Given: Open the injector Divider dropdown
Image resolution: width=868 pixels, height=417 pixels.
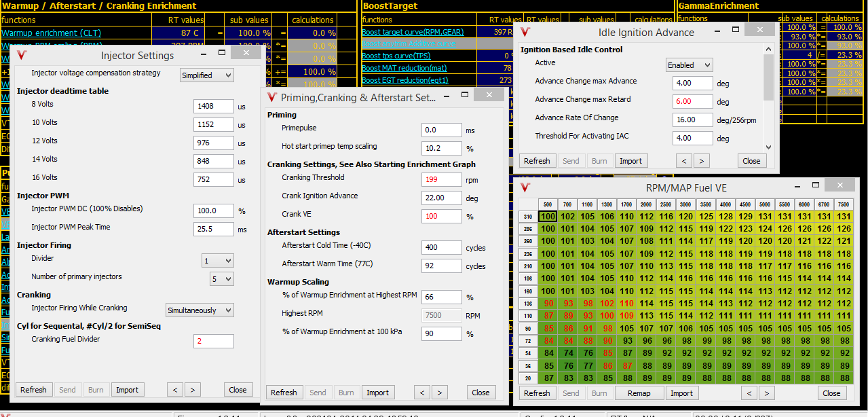Looking at the screenshot, I should [218, 261].
